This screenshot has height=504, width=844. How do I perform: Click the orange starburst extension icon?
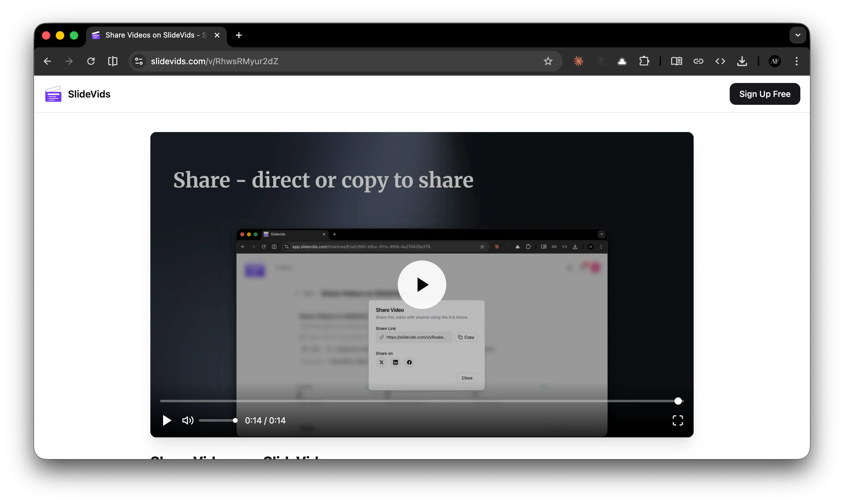tap(578, 61)
